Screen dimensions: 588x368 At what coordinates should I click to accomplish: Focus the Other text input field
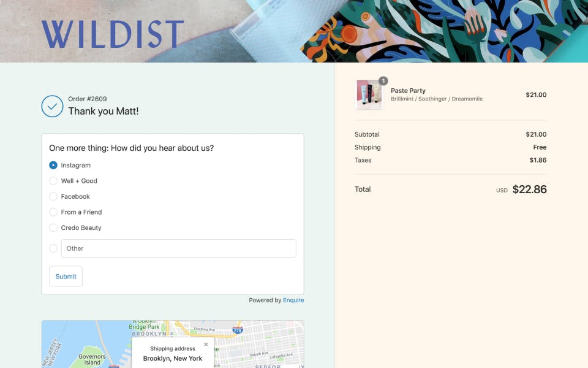(178, 248)
